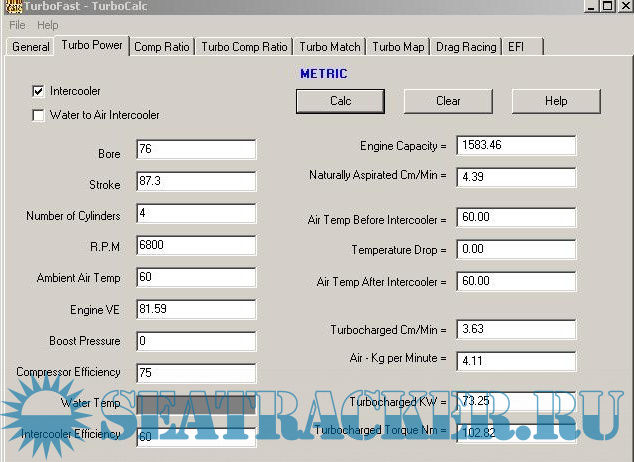Image resolution: width=634 pixels, height=462 pixels.
Task: Select the Stroke input field
Action: pos(196,182)
